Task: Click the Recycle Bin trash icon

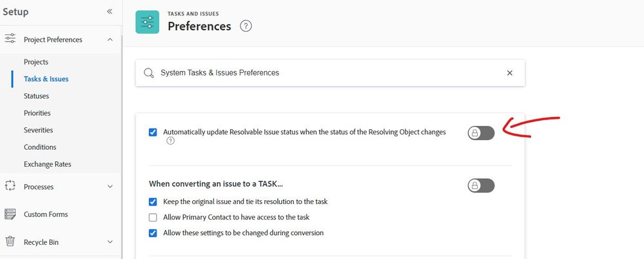Action: 10,242
